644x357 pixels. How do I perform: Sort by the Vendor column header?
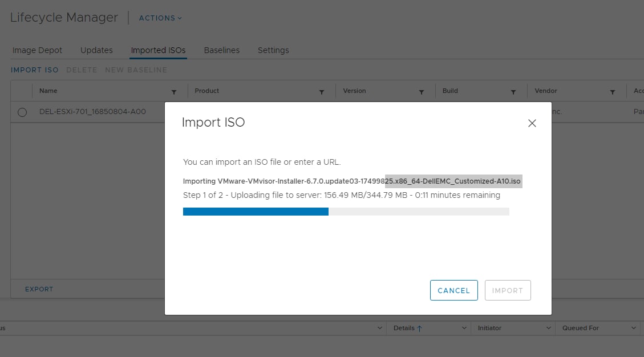coord(546,91)
